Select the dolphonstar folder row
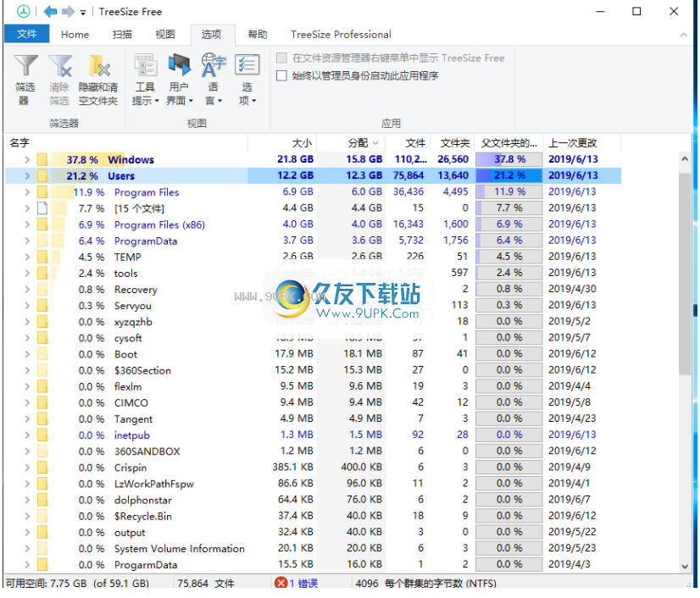 tap(313, 500)
